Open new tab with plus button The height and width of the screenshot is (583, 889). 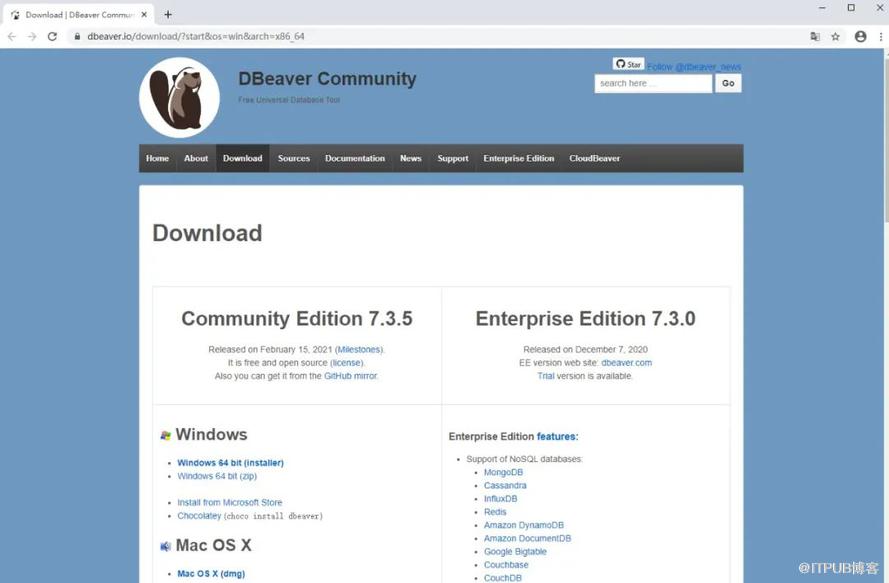tap(168, 15)
